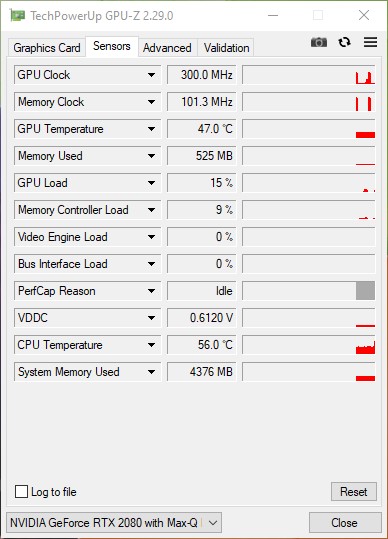Click the GPU-Z app icon in title bar

coord(17,15)
